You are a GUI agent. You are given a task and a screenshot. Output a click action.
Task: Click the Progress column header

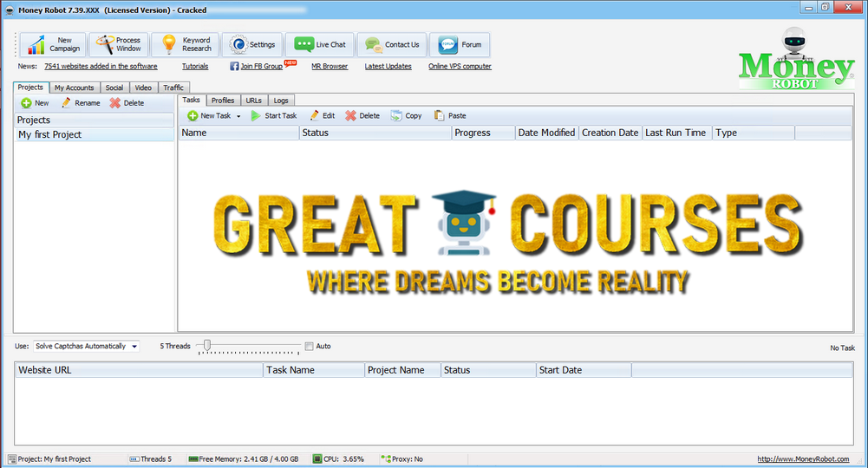click(x=483, y=133)
